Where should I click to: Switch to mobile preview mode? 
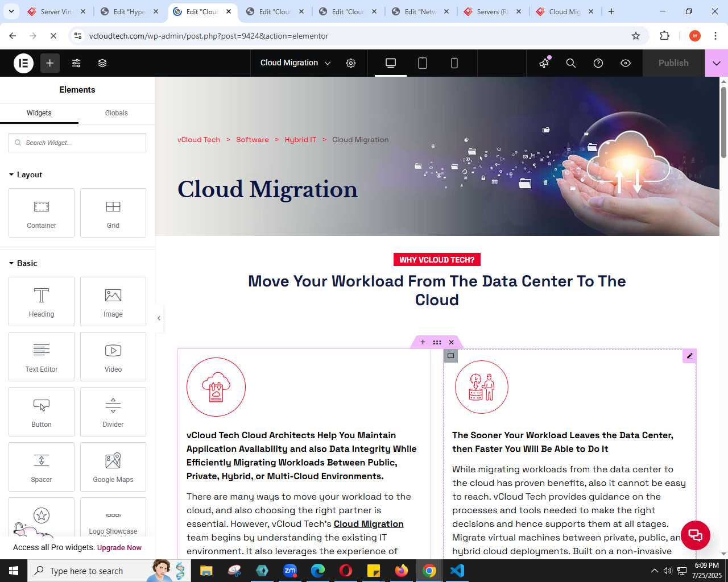454,63
